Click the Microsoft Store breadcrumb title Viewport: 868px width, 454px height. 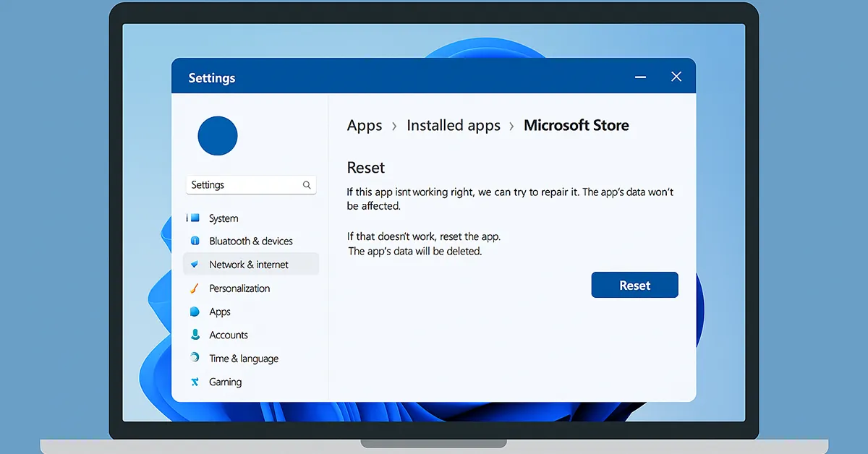pyautogui.click(x=576, y=125)
